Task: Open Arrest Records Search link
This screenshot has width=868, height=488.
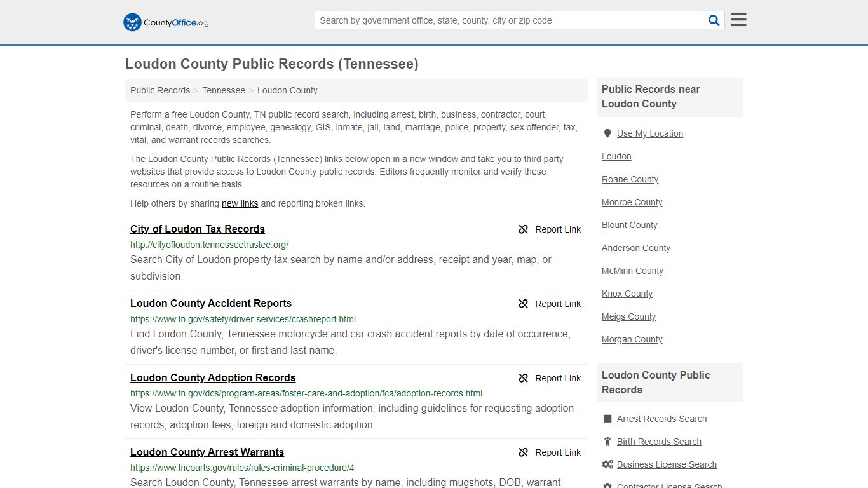Action: point(661,419)
